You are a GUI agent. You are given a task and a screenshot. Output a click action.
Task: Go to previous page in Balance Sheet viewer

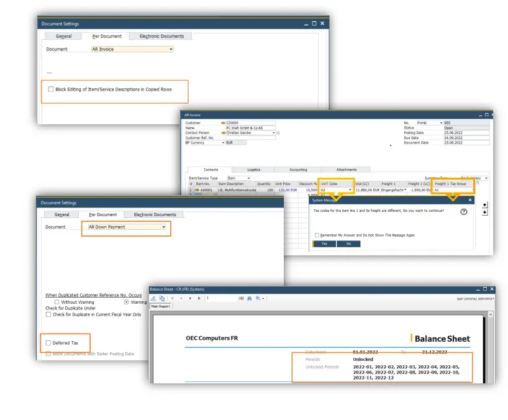click(x=181, y=298)
